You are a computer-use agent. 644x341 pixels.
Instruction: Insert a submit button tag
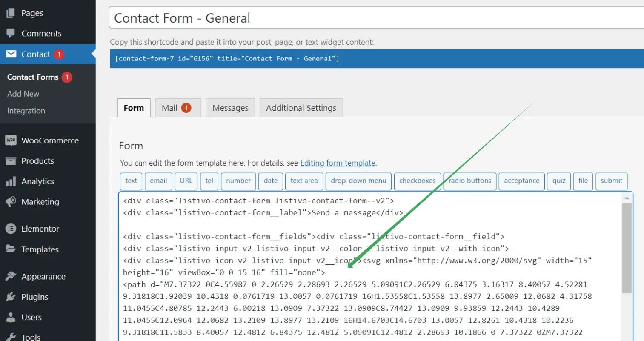(612, 181)
